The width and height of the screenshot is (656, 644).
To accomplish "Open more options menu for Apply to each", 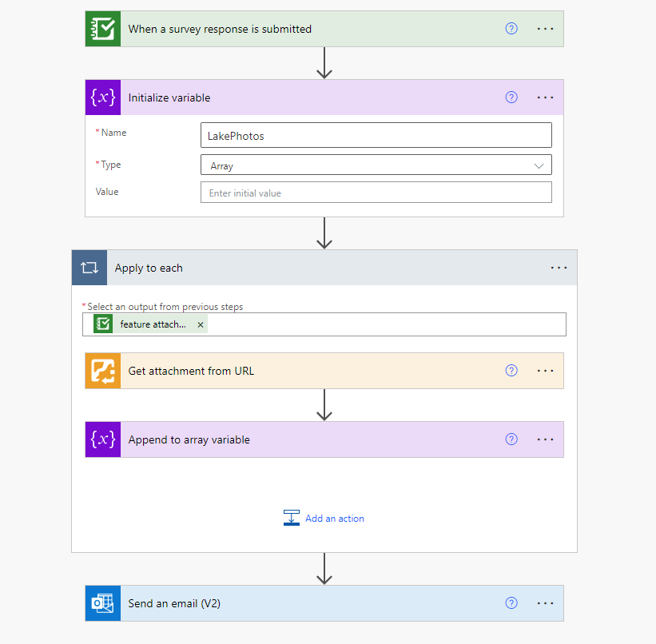I will (559, 268).
